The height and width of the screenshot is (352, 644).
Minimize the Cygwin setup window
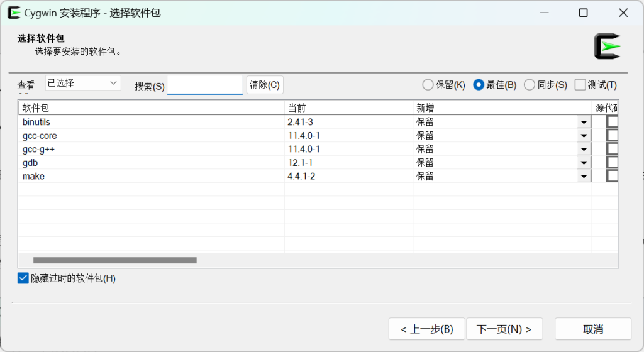coord(544,13)
